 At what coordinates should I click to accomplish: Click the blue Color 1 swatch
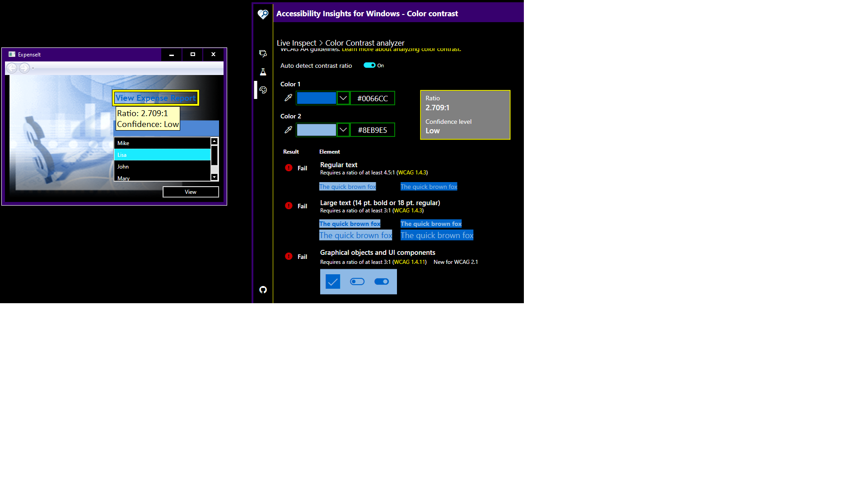click(x=316, y=98)
